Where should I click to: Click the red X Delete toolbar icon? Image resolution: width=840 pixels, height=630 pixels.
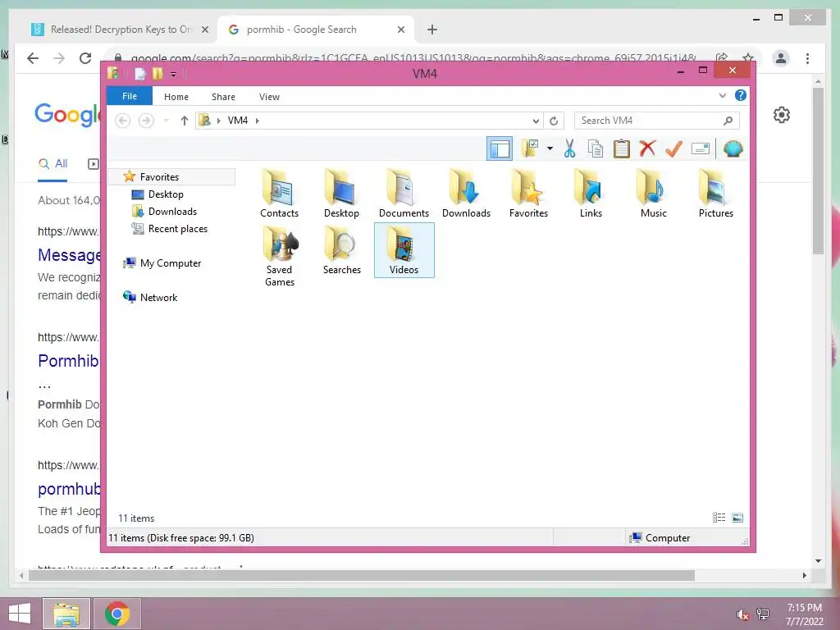648,148
